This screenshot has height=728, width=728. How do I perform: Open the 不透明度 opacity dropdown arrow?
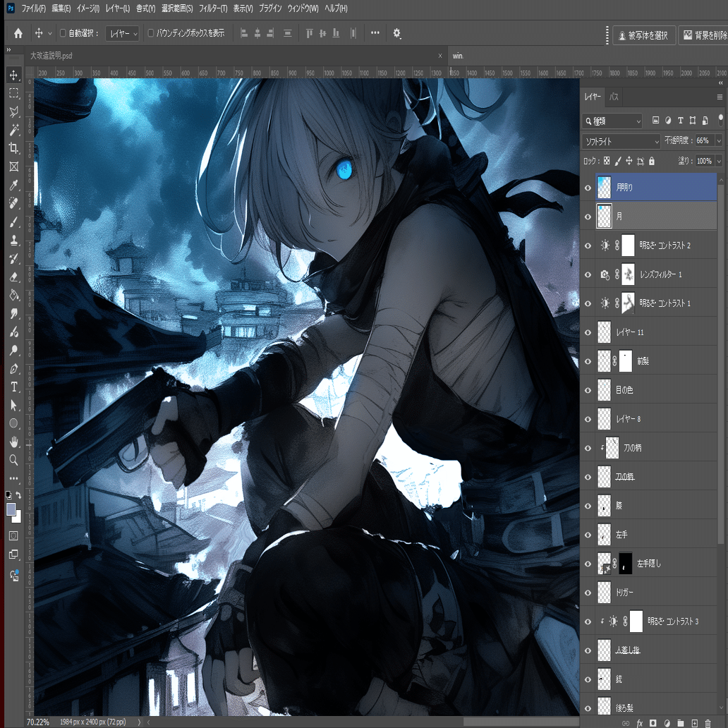coord(719,140)
